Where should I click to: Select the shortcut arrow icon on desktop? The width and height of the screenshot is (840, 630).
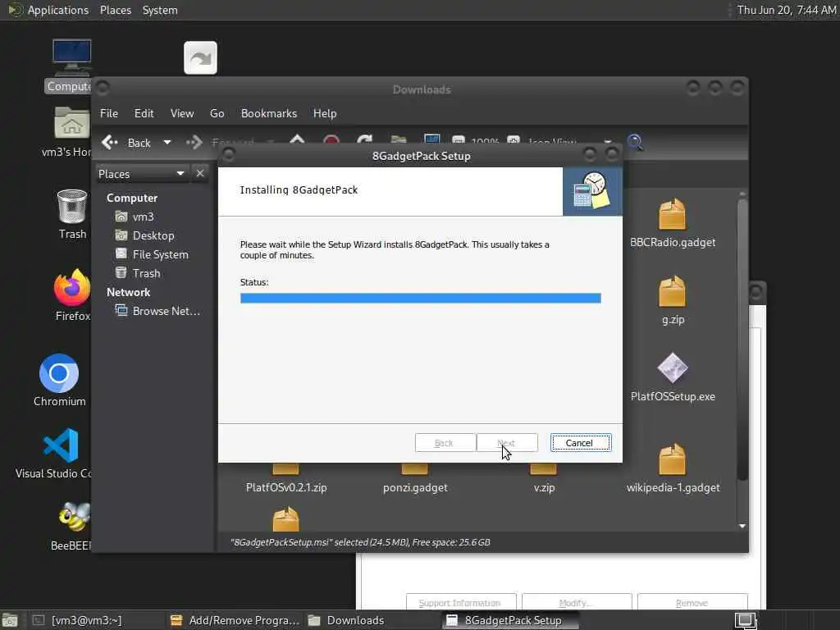pyautogui.click(x=200, y=58)
